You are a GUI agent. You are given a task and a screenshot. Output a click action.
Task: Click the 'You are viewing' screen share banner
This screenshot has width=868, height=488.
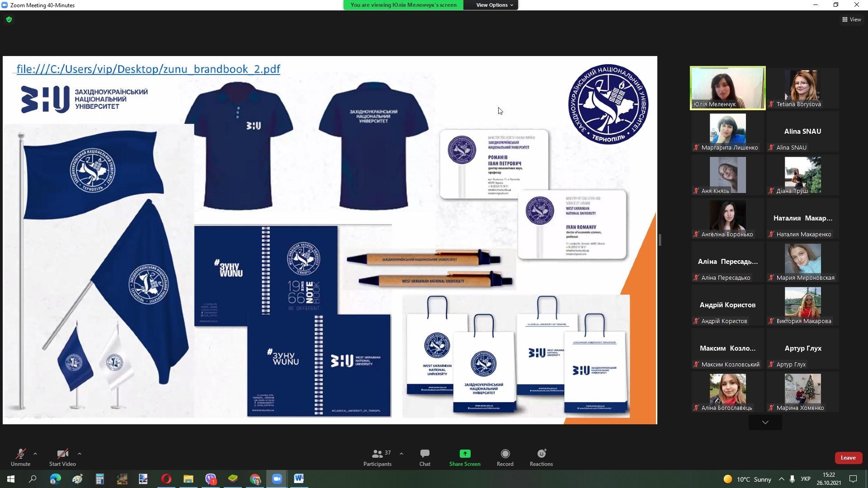pos(403,5)
